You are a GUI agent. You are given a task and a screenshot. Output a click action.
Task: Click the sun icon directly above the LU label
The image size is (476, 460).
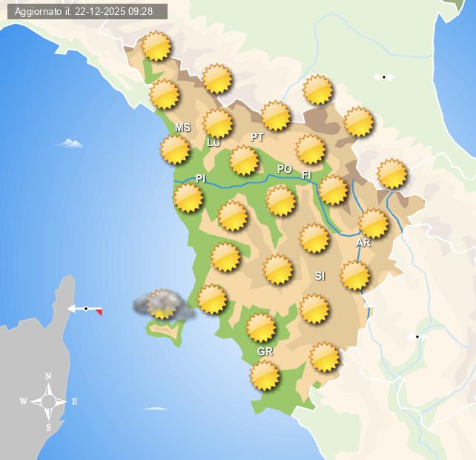pyautogui.click(x=217, y=122)
